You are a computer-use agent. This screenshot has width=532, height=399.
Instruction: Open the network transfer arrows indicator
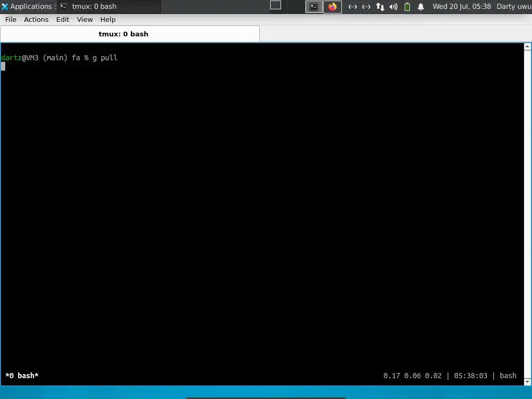(380, 7)
